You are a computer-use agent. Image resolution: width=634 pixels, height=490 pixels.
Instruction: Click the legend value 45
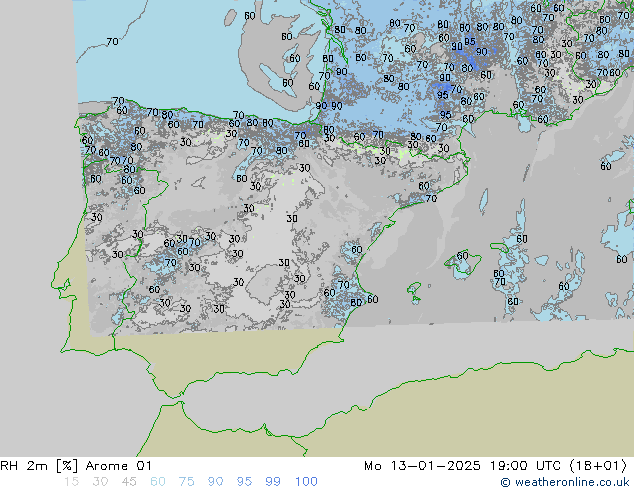point(129,482)
